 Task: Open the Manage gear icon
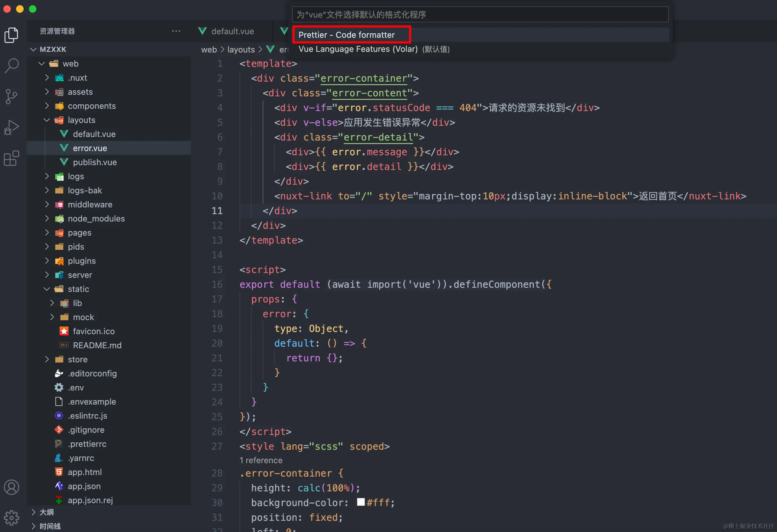[12, 518]
